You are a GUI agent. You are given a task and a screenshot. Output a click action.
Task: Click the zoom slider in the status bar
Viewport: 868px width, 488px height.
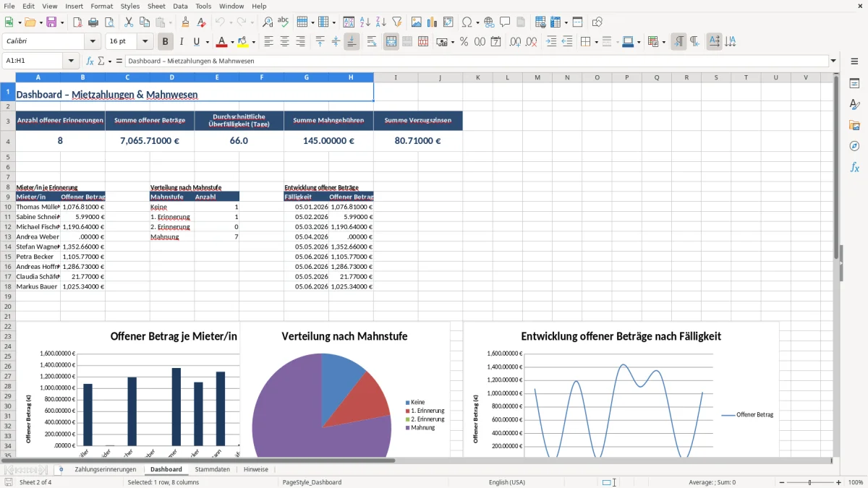pyautogui.click(x=809, y=482)
